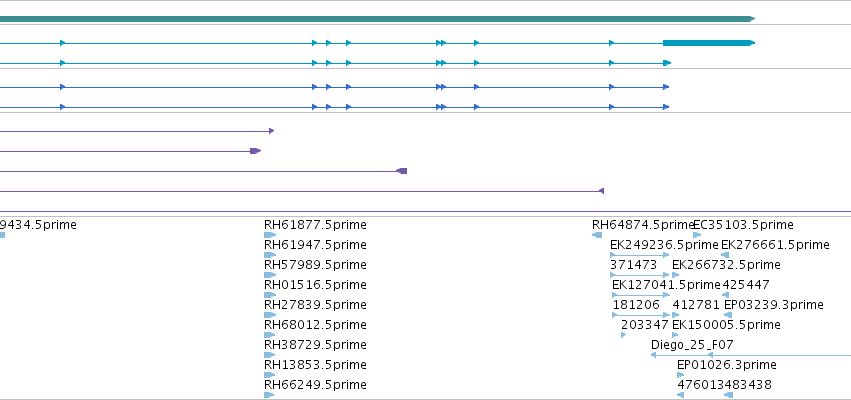The image size is (851, 400).
Task: Select the RH66249.5prime label
Action: pyautogui.click(x=315, y=385)
